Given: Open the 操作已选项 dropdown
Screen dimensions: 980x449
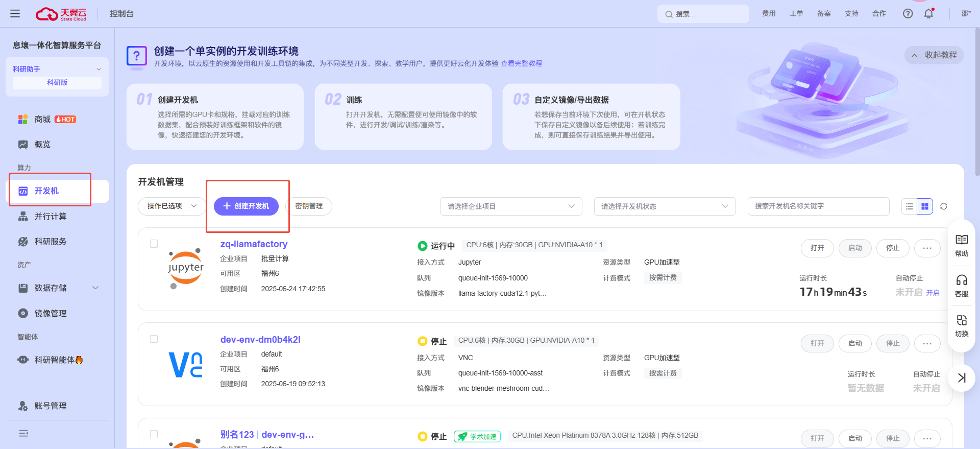Looking at the screenshot, I should tap(172, 206).
